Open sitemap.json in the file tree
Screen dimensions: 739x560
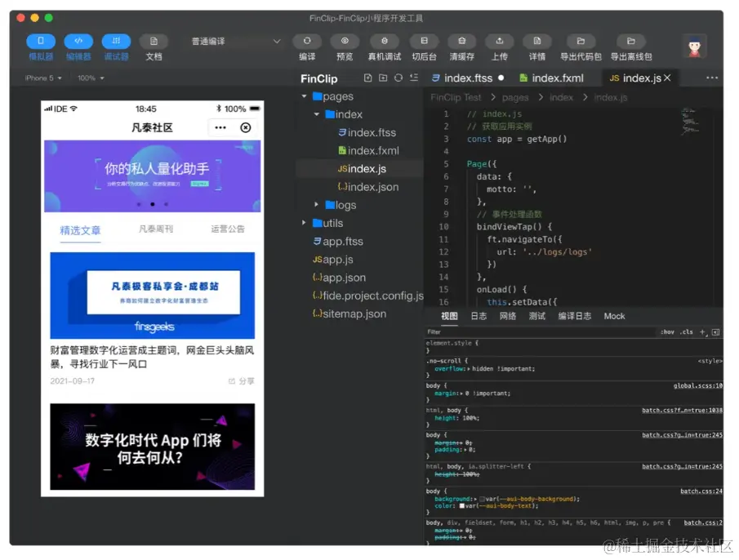[x=349, y=314]
